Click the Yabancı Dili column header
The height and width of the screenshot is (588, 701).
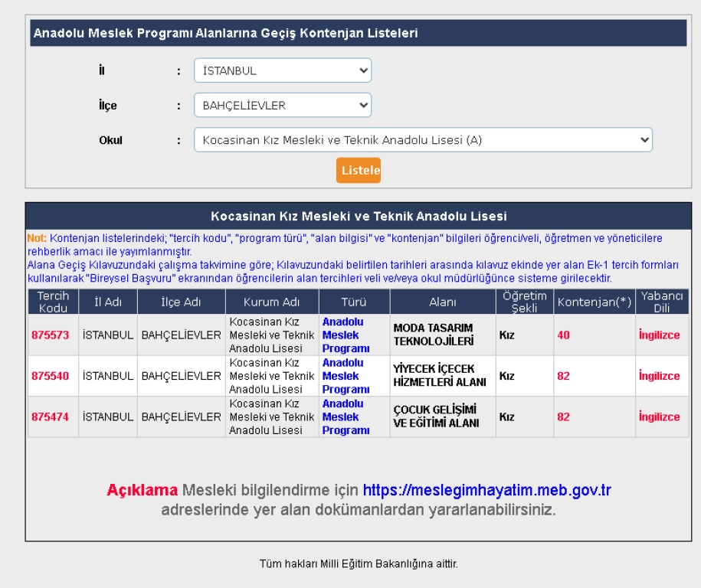coord(661,302)
